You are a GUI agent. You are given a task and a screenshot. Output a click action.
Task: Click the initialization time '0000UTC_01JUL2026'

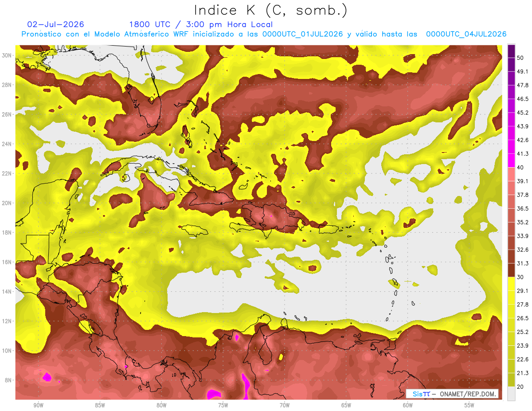tap(303, 34)
